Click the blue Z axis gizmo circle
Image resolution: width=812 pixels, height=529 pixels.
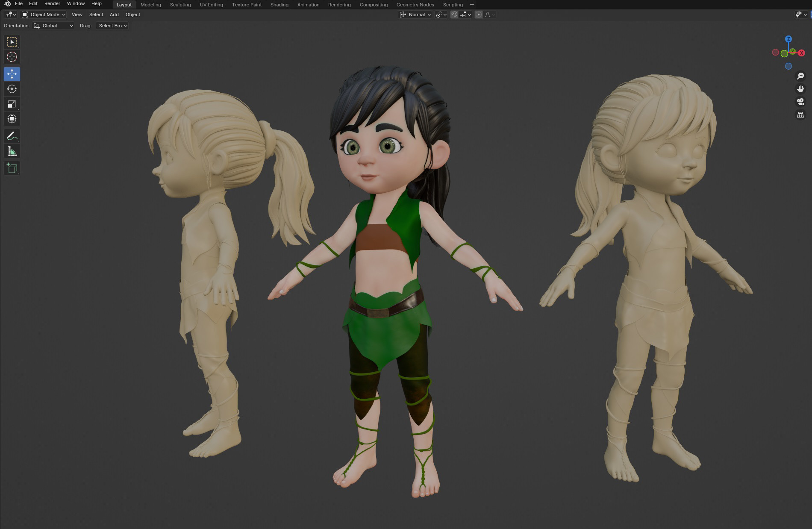pyautogui.click(x=788, y=39)
